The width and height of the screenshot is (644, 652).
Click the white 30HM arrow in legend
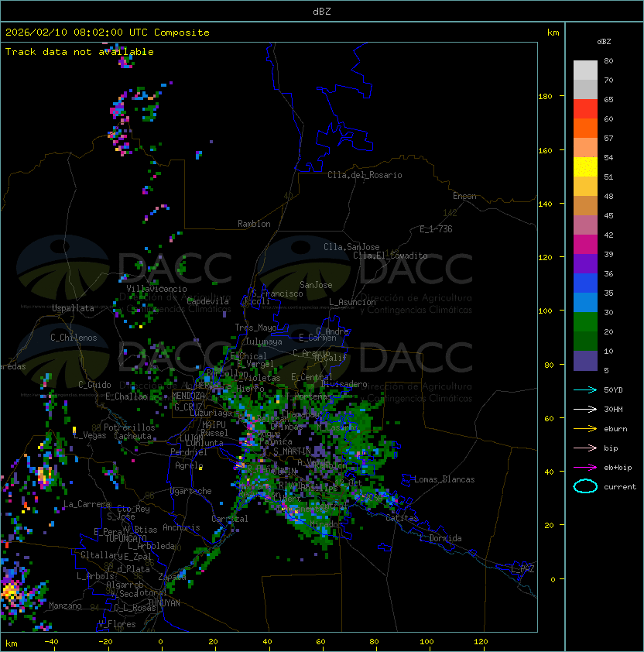[x=585, y=409]
